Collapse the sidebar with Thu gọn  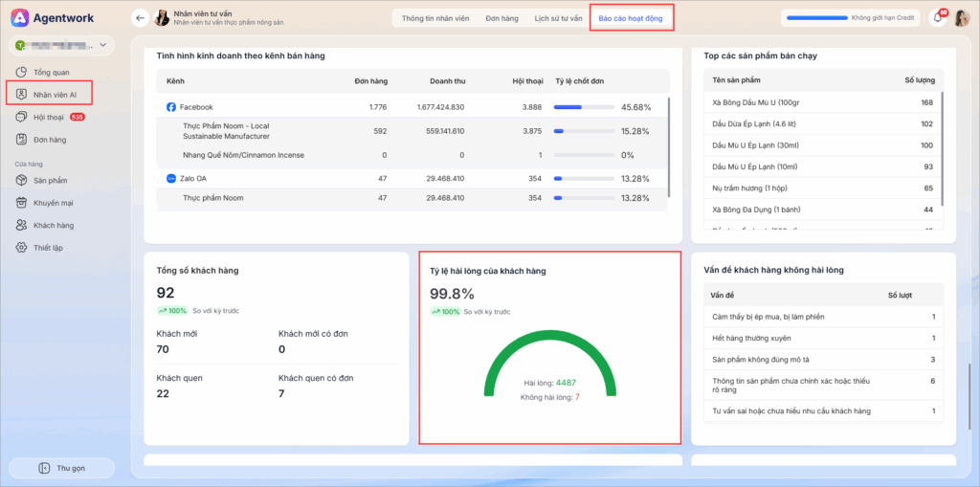[61, 468]
